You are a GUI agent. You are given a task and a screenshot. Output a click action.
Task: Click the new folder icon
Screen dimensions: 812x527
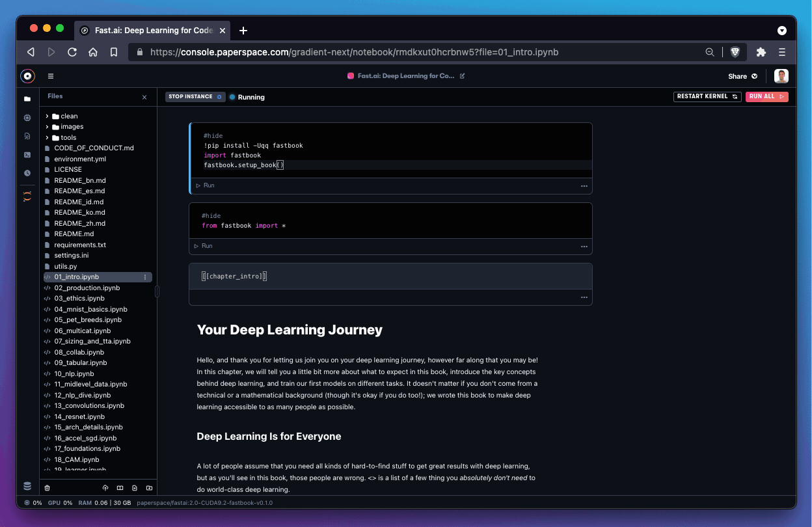[149, 488]
